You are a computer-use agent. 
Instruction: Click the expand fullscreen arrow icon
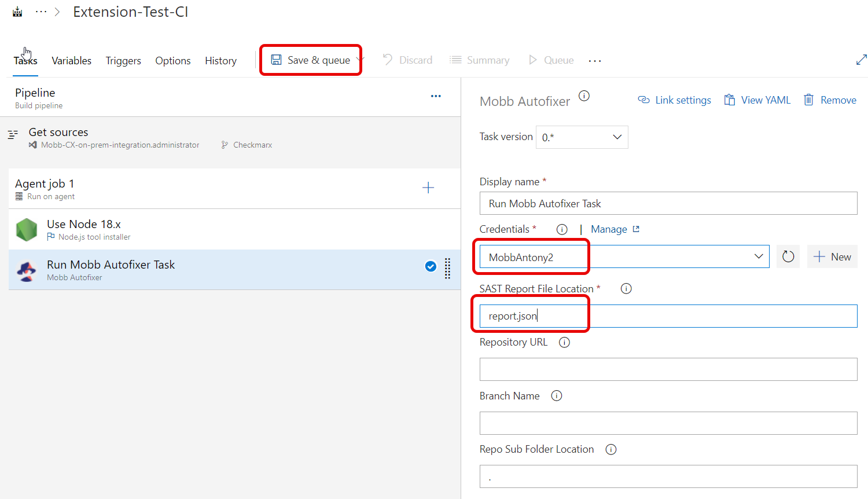click(x=861, y=60)
